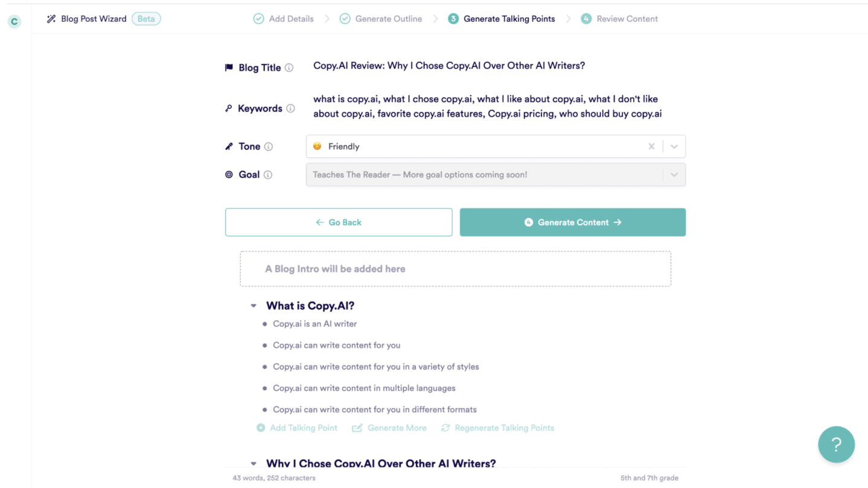Click the Blog Title text field
Image resolution: width=868 pixels, height=488 pixels.
pos(449,66)
